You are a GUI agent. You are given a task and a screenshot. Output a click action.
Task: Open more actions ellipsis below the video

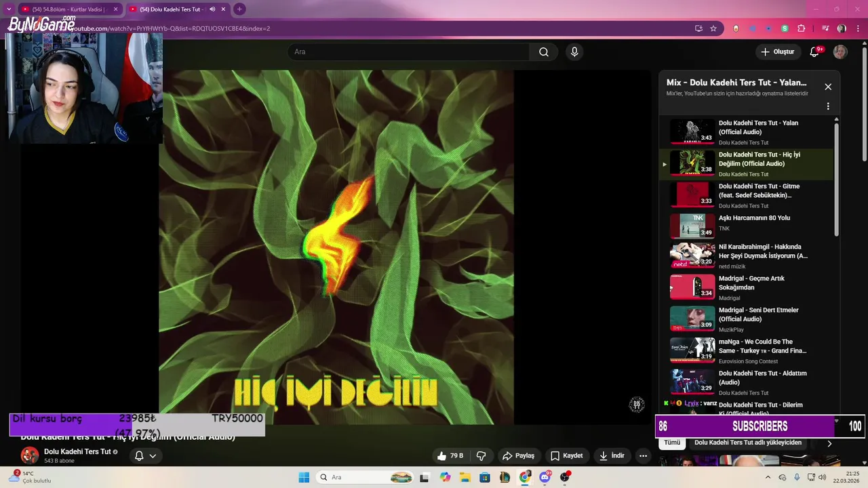tap(643, 456)
